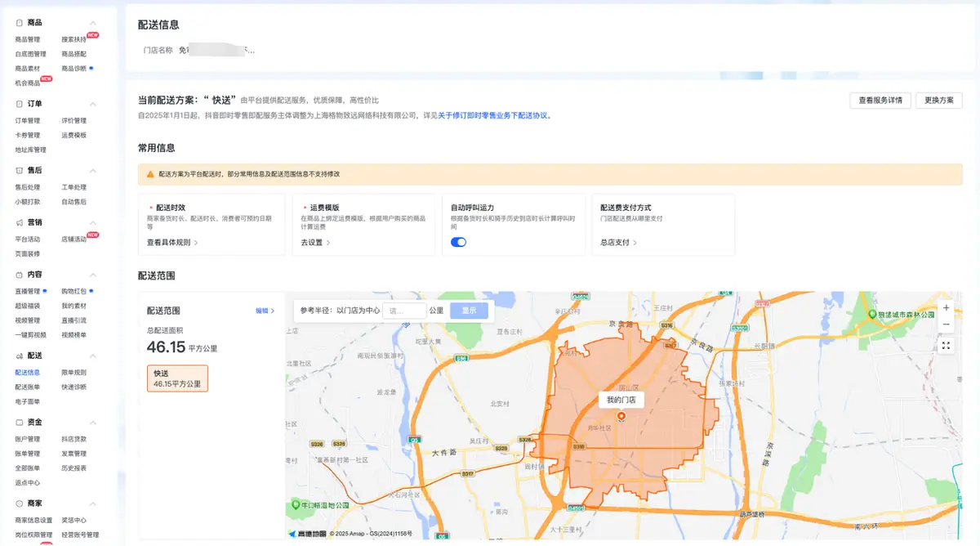
Task: Collapse the 内容 sidebar section chevron
Action: coord(93,275)
